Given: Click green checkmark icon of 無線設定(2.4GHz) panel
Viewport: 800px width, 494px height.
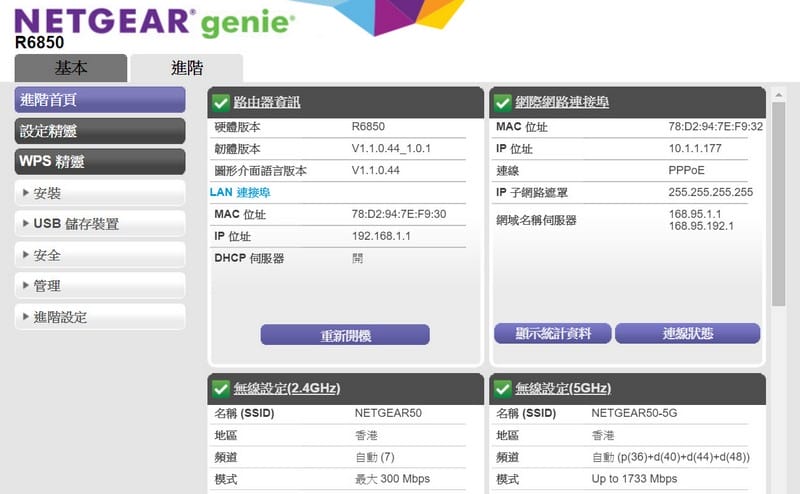Looking at the screenshot, I should coord(221,389).
